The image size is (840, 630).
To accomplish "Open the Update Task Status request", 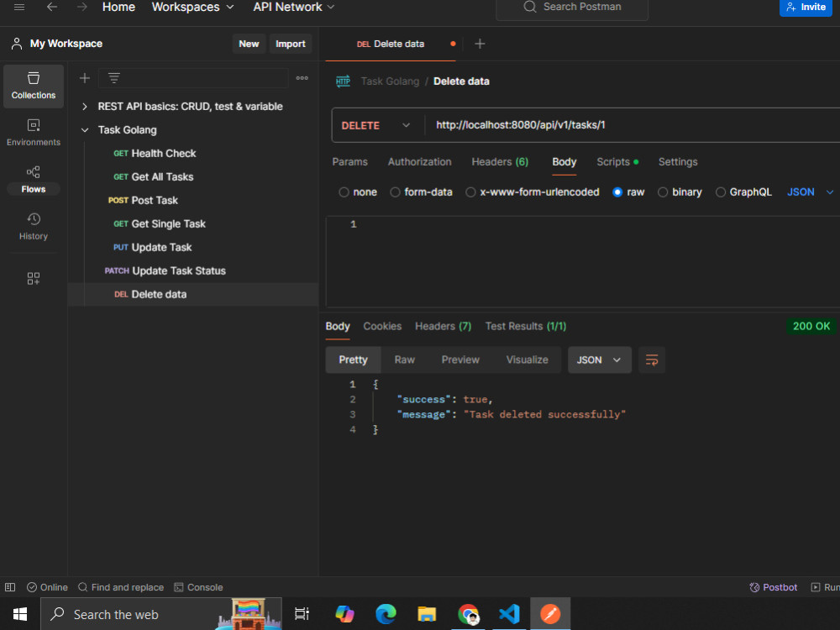I will pos(165,271).
